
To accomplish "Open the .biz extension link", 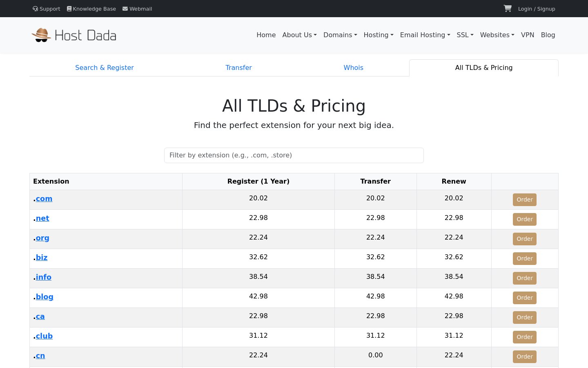I will click(x=42, y=258).
